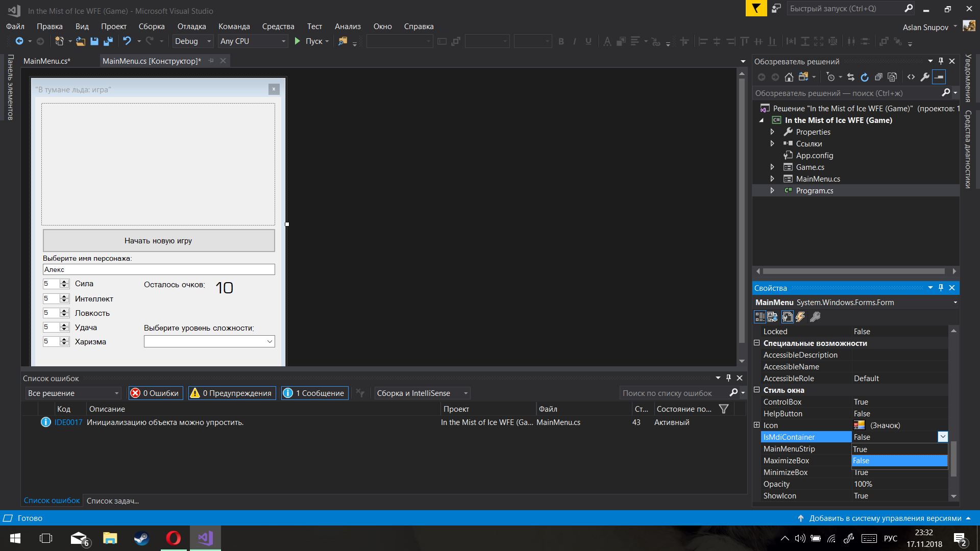The width and height of the screenshot is (980, 551).
Task: Open the Windows Start menu
Action: (15, 538)
